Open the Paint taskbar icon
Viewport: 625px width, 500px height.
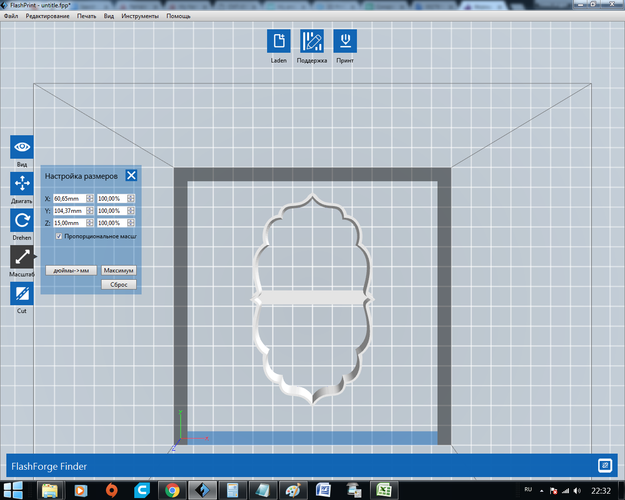[293, 490]
